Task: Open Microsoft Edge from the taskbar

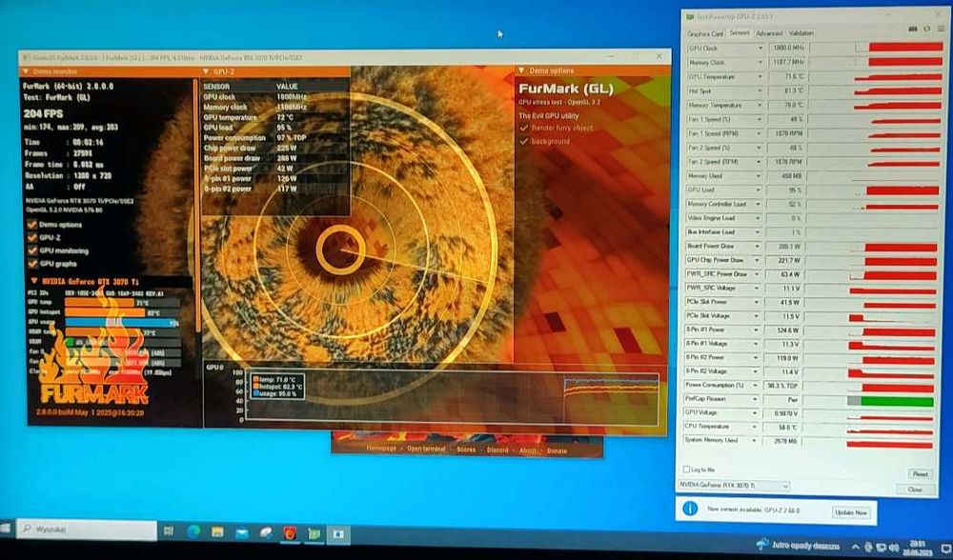Action: click(193, 532)
